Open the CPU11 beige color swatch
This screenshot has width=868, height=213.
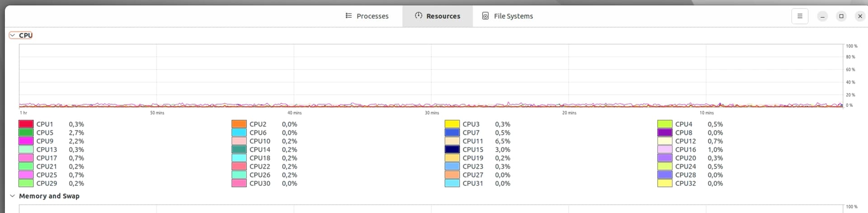click(452, 141)
